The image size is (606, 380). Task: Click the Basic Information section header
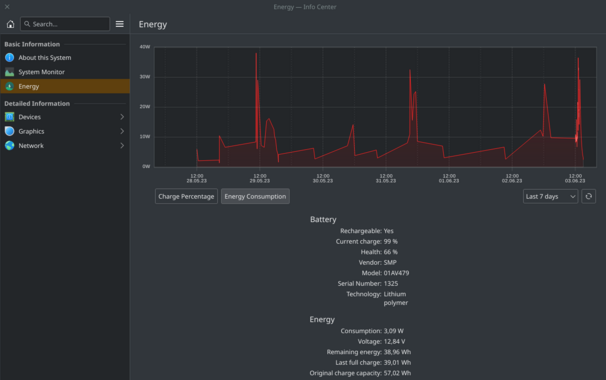(x=32, y=44)
